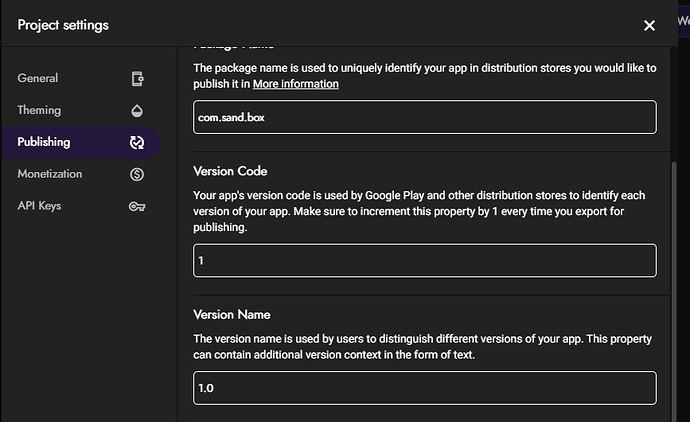The width and height of the screenshot is (690, 422).
Task: Select the Publishing settings section
Action: [81, 142]
